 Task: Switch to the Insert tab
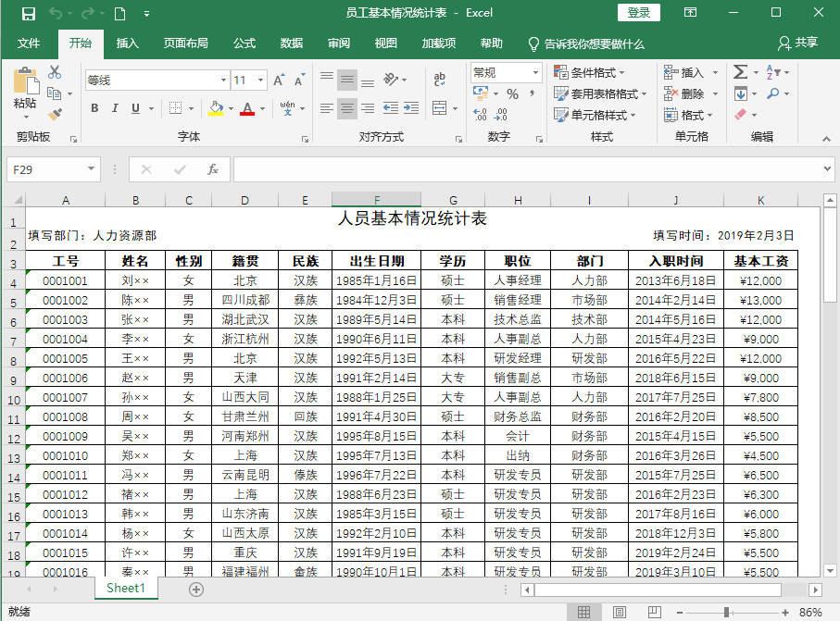click(128, 43)
